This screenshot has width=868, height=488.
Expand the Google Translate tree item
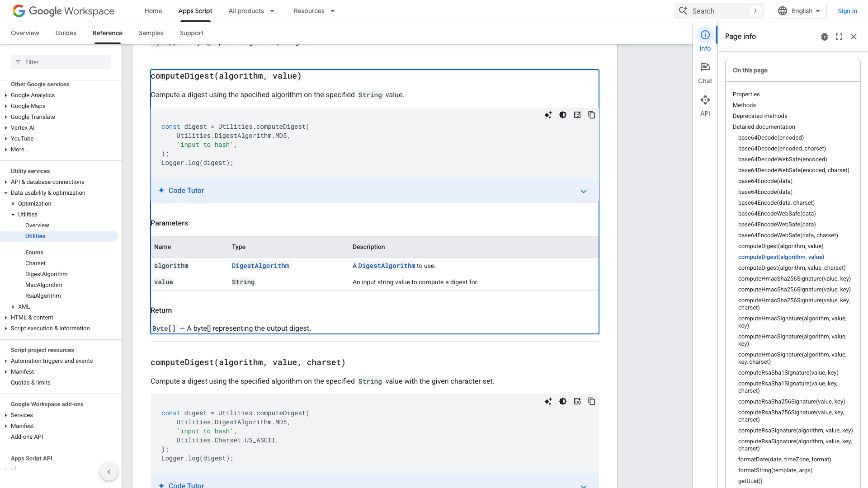pos(6,117)
